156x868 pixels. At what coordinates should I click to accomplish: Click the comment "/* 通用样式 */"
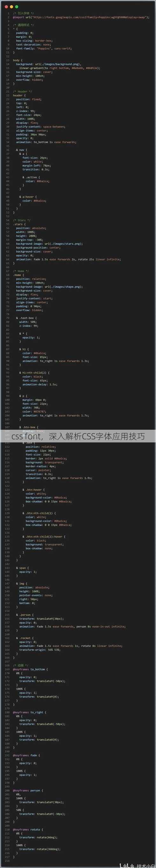23,25
